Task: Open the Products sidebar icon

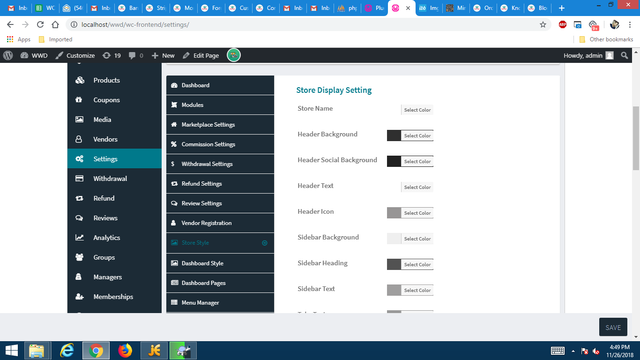Action: (x=80, y=80)
